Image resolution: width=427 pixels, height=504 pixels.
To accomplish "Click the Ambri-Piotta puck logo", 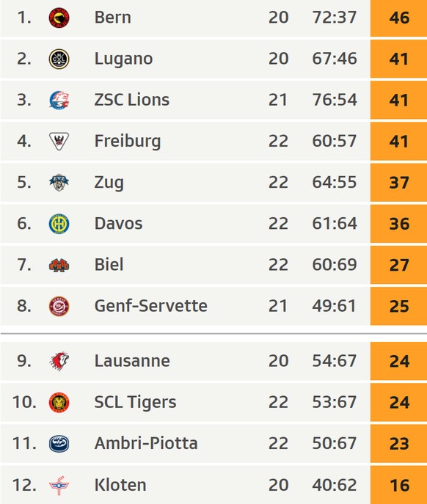I will click(x=59, y=444).
